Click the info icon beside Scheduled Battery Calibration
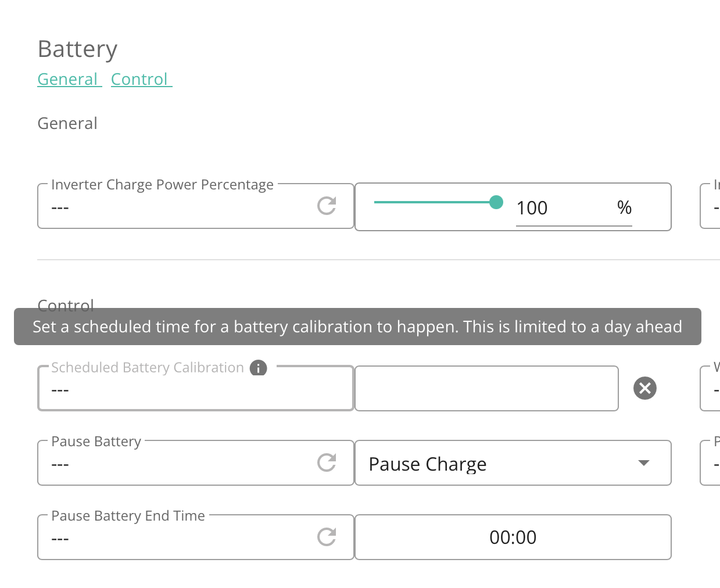Image resolution: width=720 pixels, height=588 pixels. tap(258, 368)
